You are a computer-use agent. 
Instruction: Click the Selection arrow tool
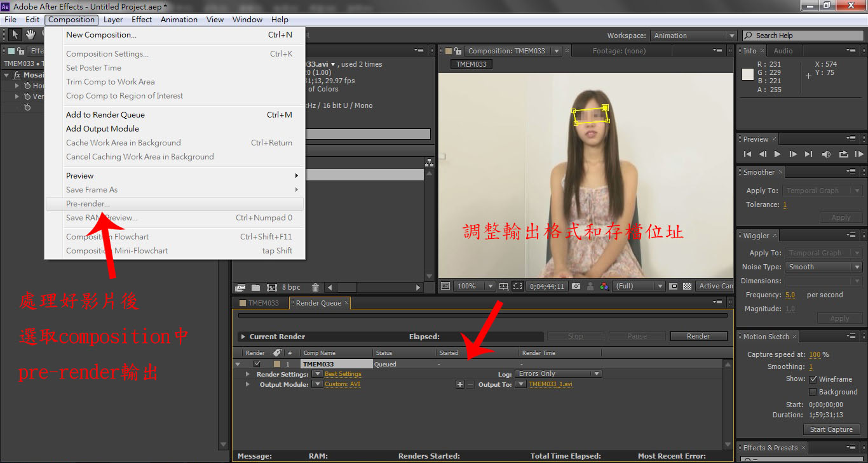[x=15, y=34]
